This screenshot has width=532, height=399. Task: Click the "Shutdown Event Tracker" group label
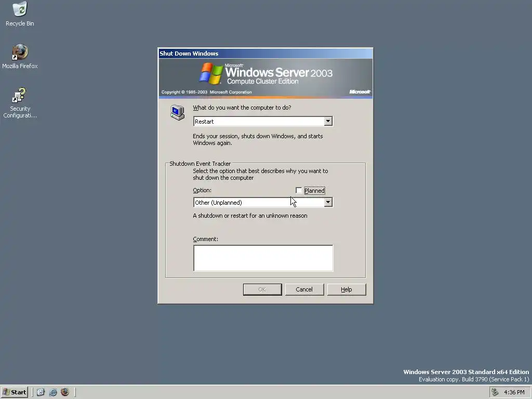(200, 164)
